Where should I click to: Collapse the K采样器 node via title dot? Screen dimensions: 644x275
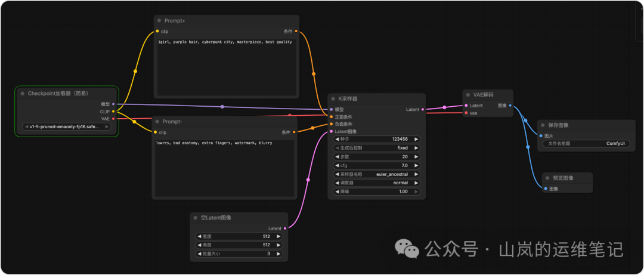333,99
